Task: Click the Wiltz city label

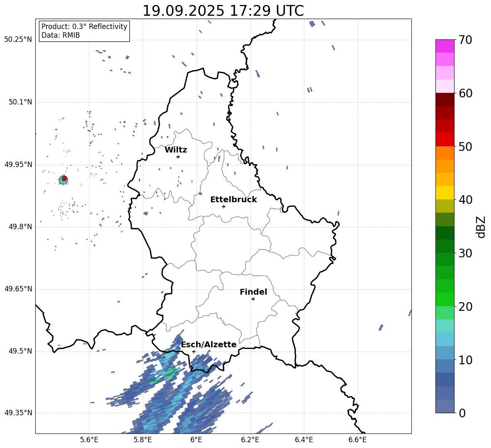Action: point(176,150)
